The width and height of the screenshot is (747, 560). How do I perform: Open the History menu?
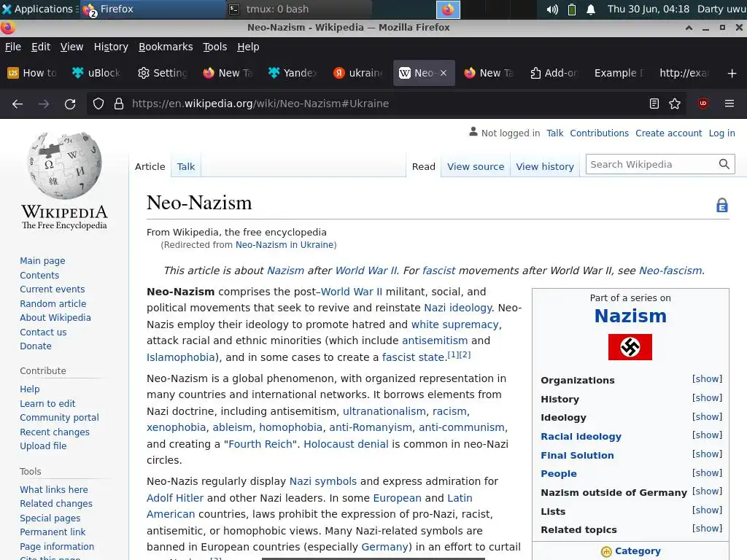coord(111,47)
